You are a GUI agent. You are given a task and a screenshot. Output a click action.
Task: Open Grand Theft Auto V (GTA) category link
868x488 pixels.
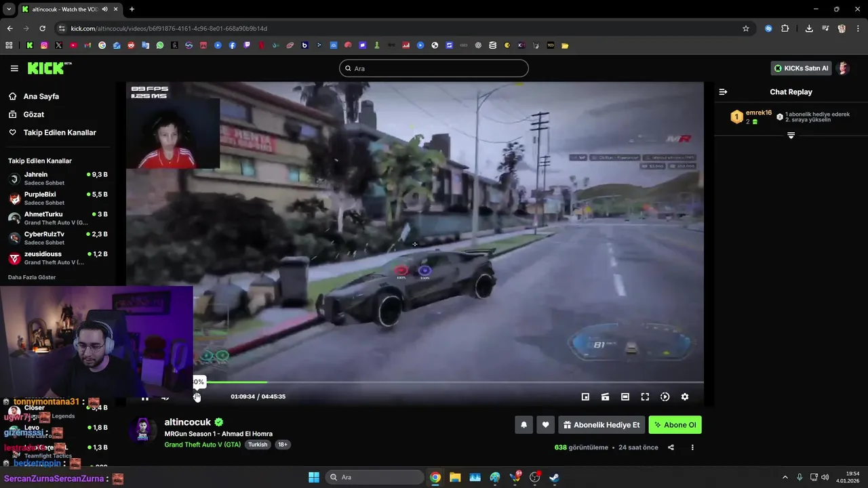(x=203, y=445)
